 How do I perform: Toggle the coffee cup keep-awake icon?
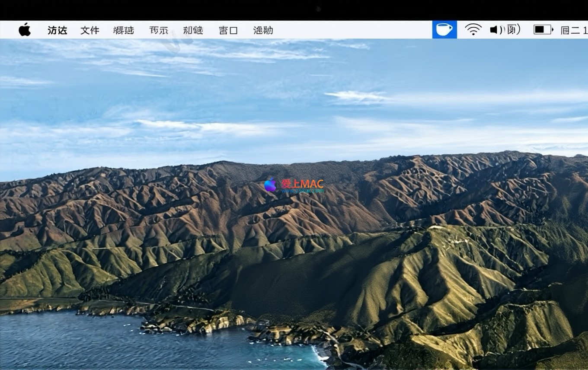click(x=444, y=30)
